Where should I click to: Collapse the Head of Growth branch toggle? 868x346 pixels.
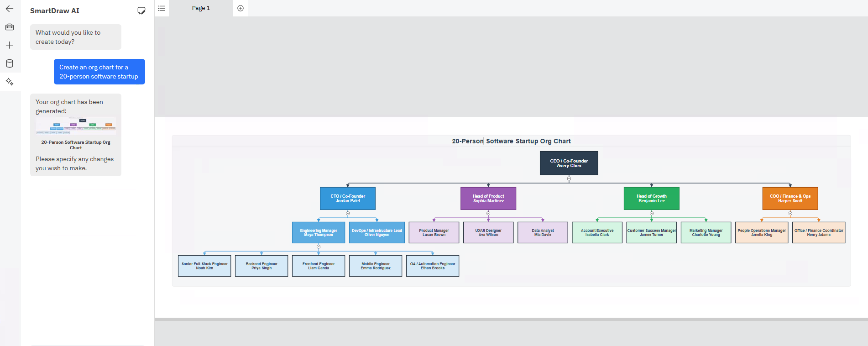652,213
